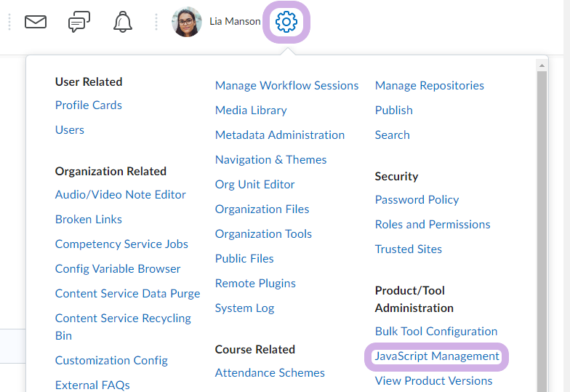Image resolution: width=570 pixels, height=392 pixels.
Task: Open JavaScript Management link
Action: (436, 356)
